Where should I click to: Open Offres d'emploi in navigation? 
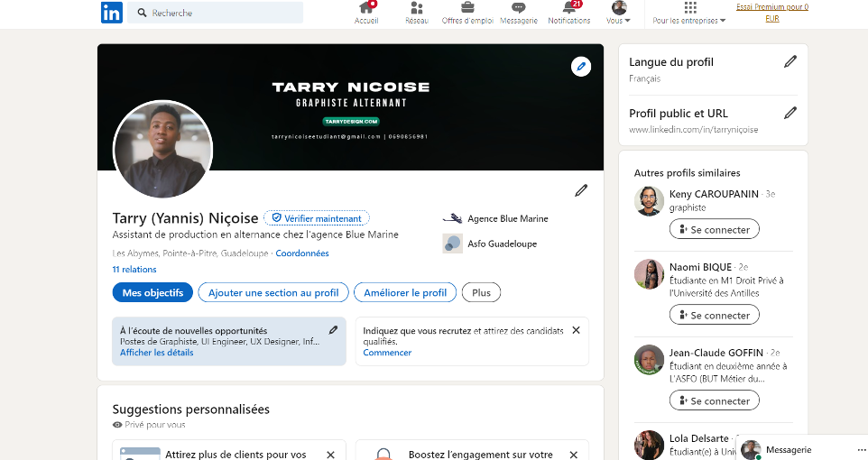point(467,14)
